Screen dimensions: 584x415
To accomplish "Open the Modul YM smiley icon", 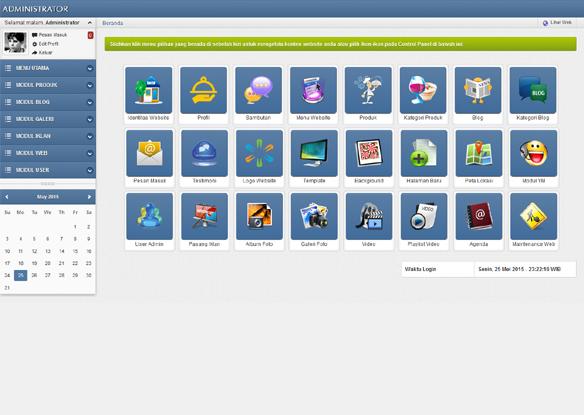I will click(534, 153).
